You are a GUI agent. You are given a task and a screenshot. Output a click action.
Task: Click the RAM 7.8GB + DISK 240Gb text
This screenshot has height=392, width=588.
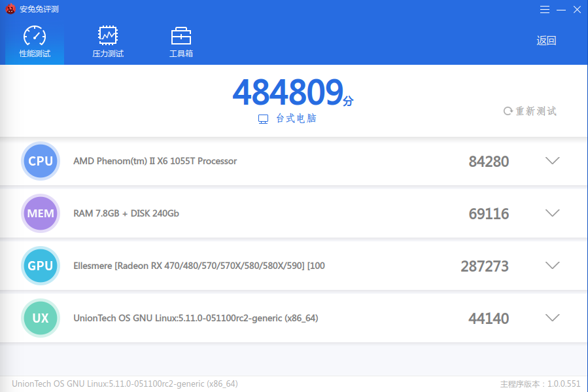tap(126, 213)
